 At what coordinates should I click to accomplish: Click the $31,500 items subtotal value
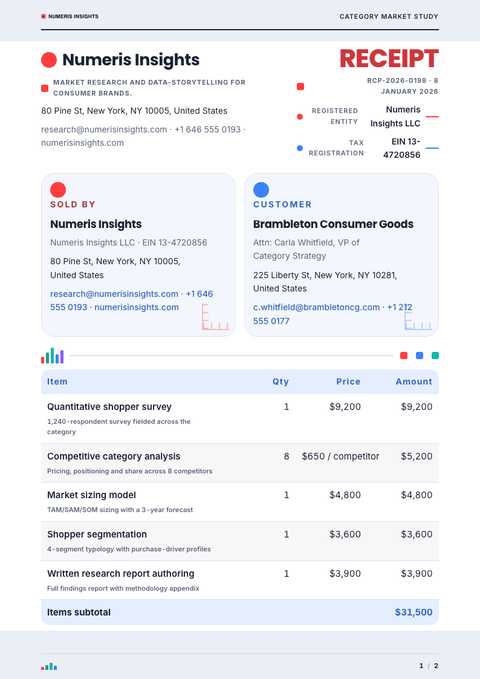414,612
